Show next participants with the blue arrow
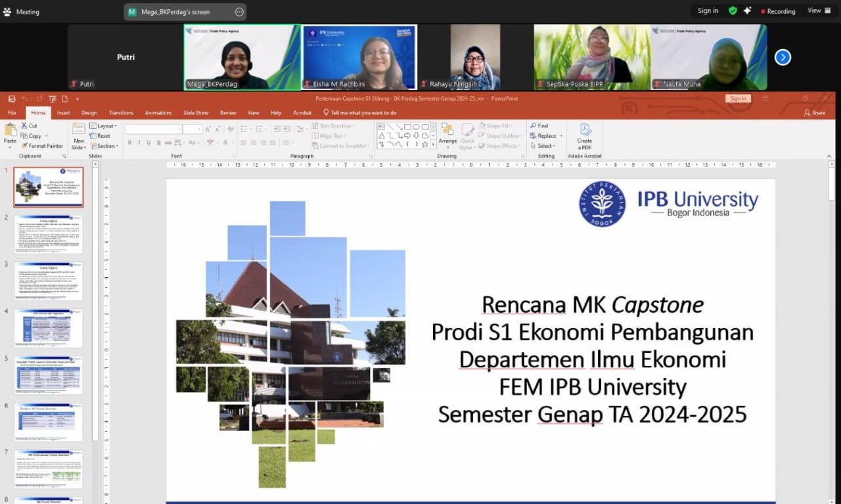841x504 pixels. point(782,57)
